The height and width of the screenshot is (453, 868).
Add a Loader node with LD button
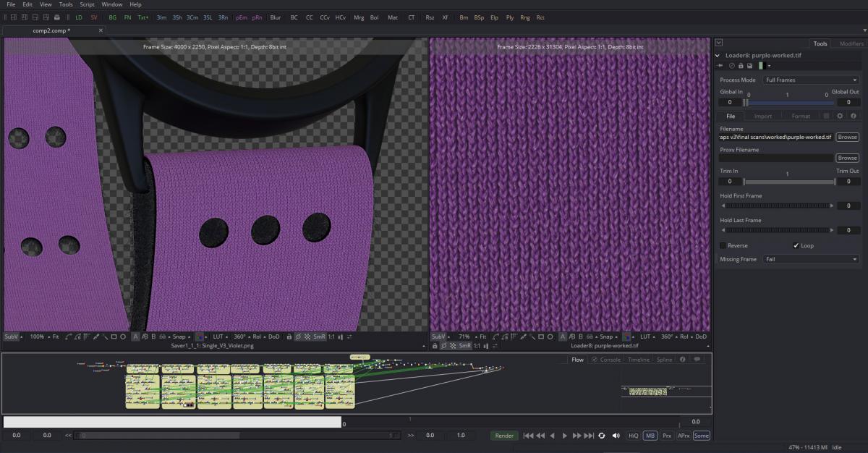(x=79, y=17)
